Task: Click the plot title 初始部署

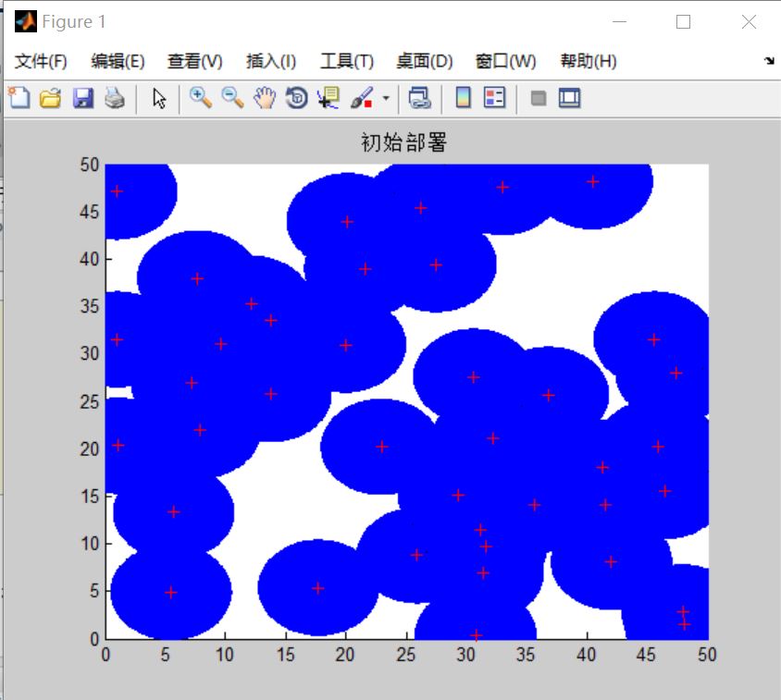Action: click(x=403, y=142)
